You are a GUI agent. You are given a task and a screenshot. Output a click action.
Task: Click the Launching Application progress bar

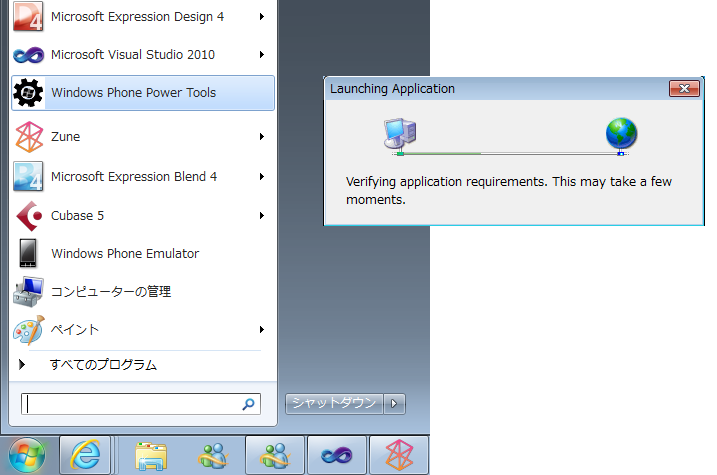tap(510, 154)
